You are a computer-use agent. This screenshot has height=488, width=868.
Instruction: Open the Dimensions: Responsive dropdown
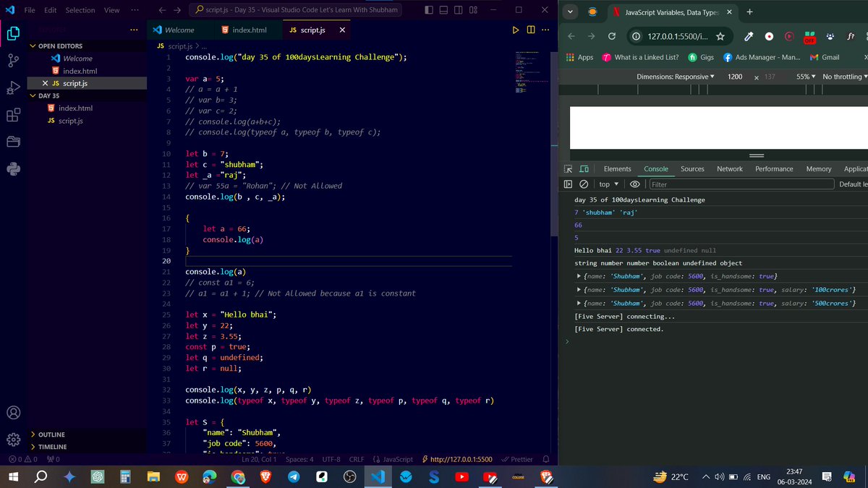coord(675,77)
